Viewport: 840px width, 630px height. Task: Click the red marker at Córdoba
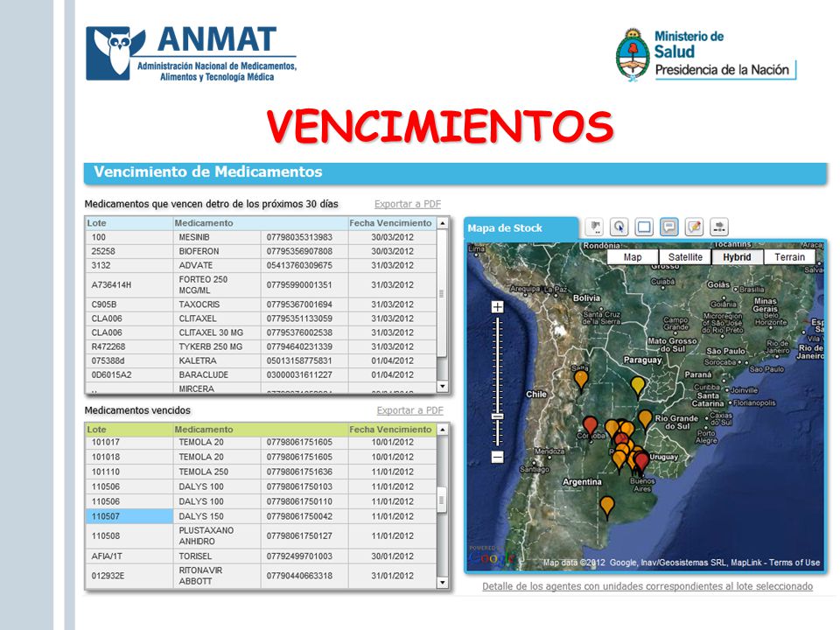click(x=590, y=426)
